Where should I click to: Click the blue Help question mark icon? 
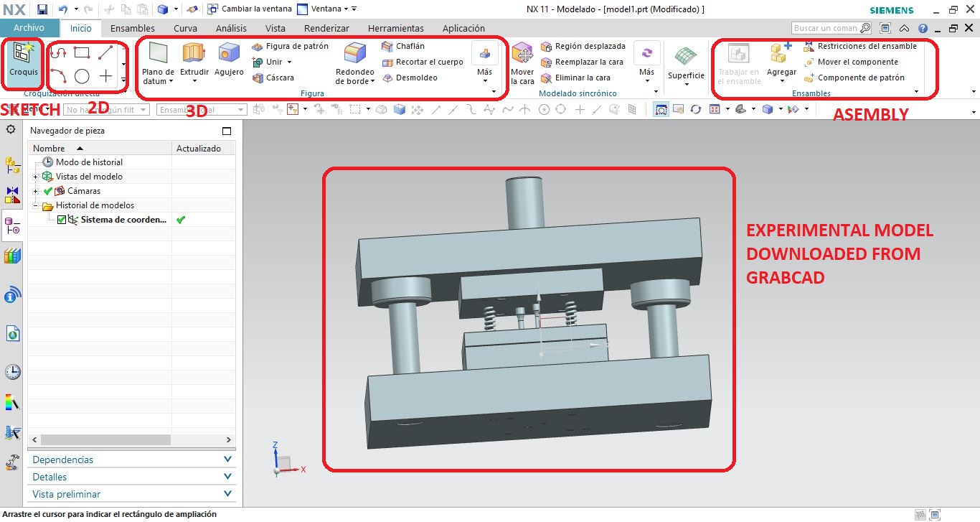[923, 28]
